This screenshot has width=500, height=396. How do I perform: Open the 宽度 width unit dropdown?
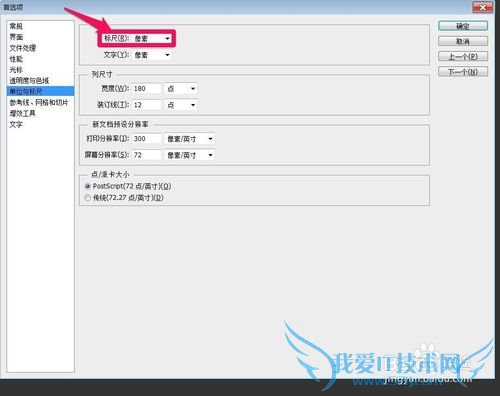coord(181,89)
